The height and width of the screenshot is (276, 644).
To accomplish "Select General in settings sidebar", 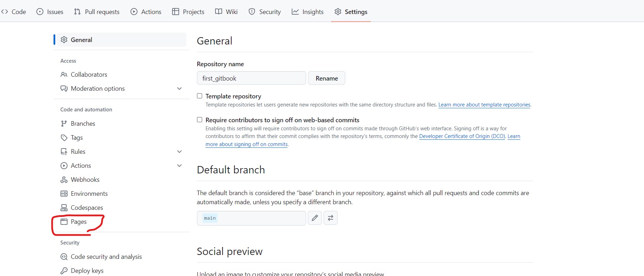I will 122,40.
